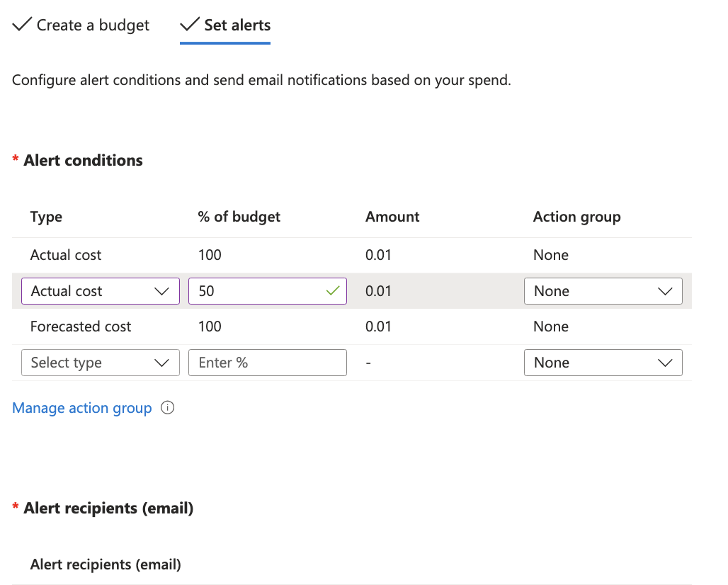Open the Manage action group link

tap(81, 408)
